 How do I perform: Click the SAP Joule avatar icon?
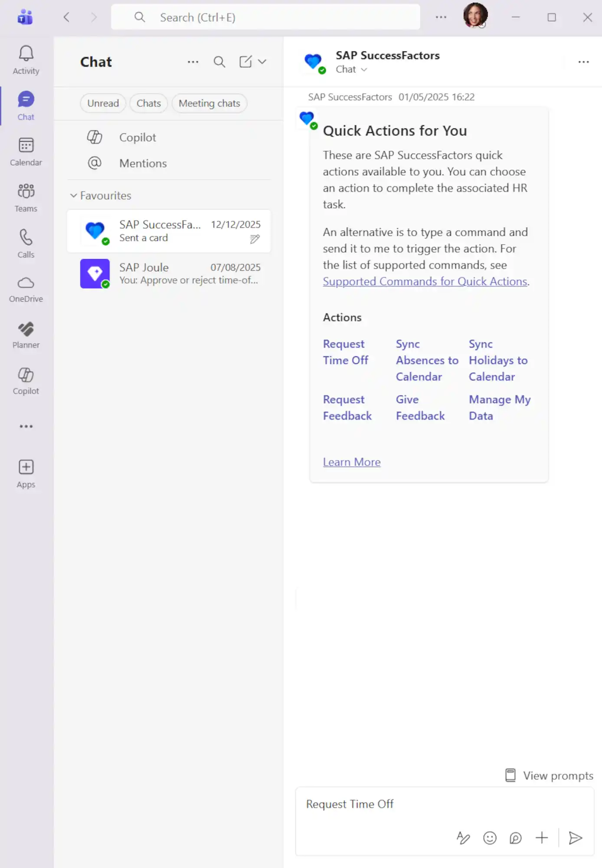click(95, 274)
